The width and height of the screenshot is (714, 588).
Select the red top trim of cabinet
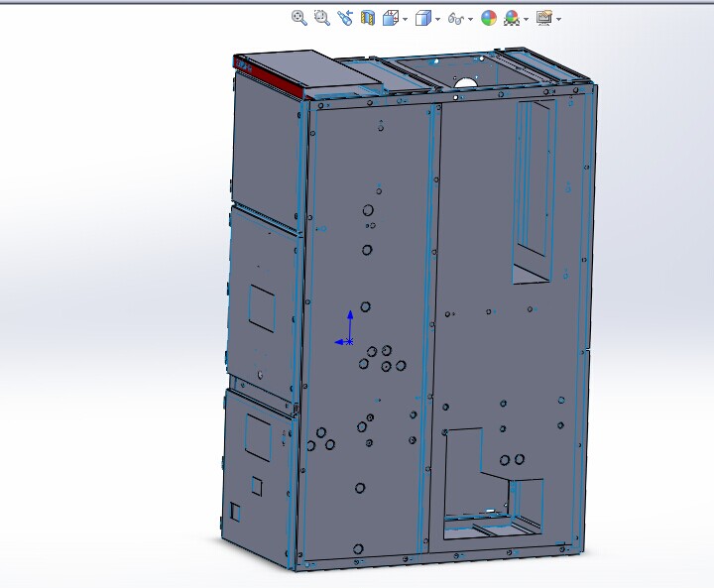click(270, 78)
